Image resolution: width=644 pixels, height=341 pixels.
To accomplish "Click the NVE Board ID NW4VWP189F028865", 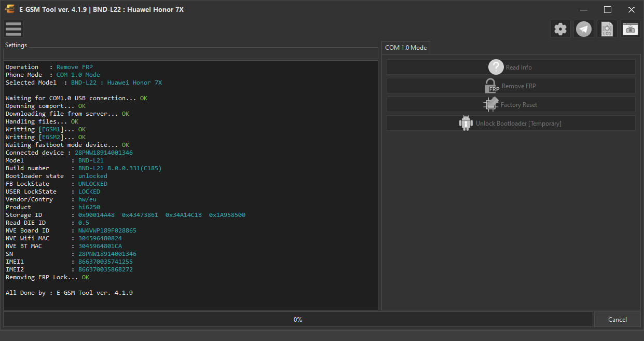I will click(x=107, y=230).
